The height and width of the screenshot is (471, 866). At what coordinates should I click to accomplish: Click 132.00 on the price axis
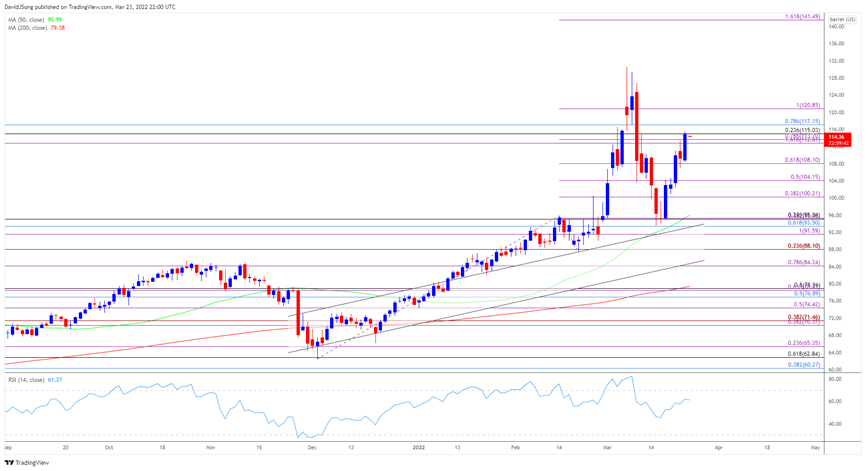click(x=836, y=61)
